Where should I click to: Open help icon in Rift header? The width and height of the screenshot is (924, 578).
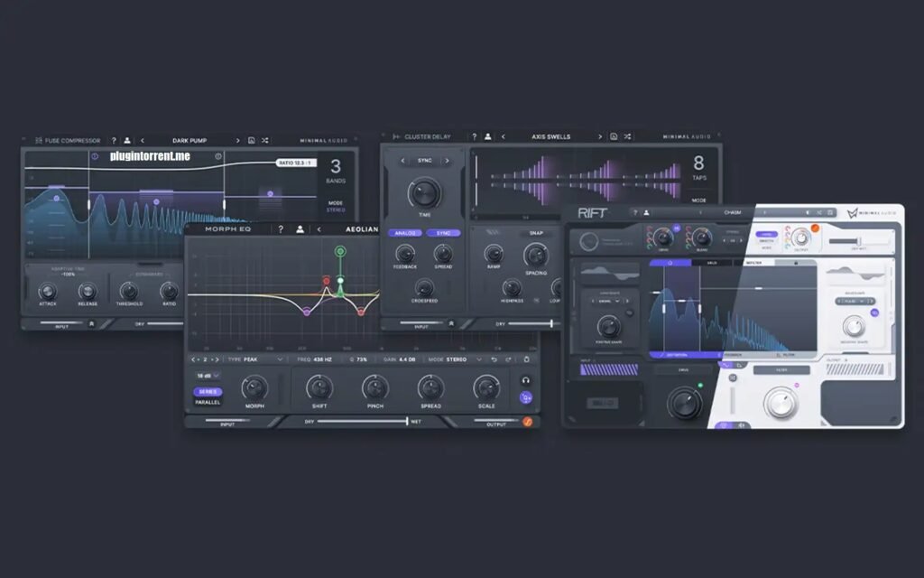(x=635, y=212)
